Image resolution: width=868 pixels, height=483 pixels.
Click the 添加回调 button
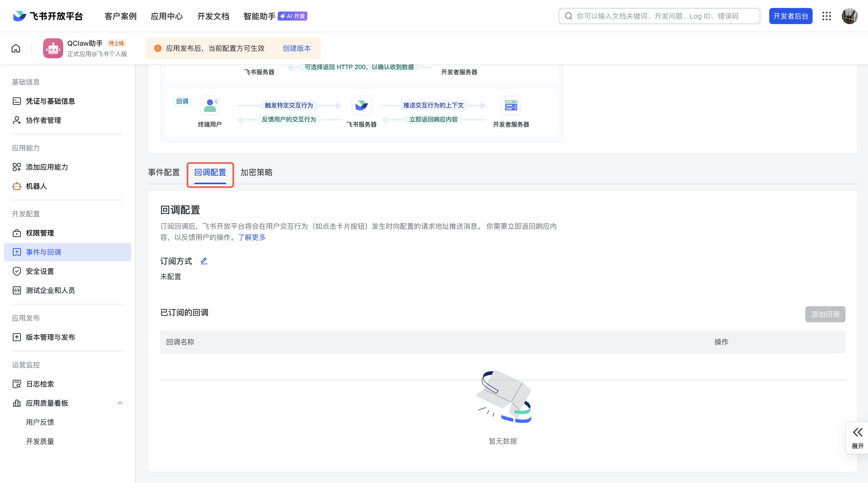click(825, 314)
